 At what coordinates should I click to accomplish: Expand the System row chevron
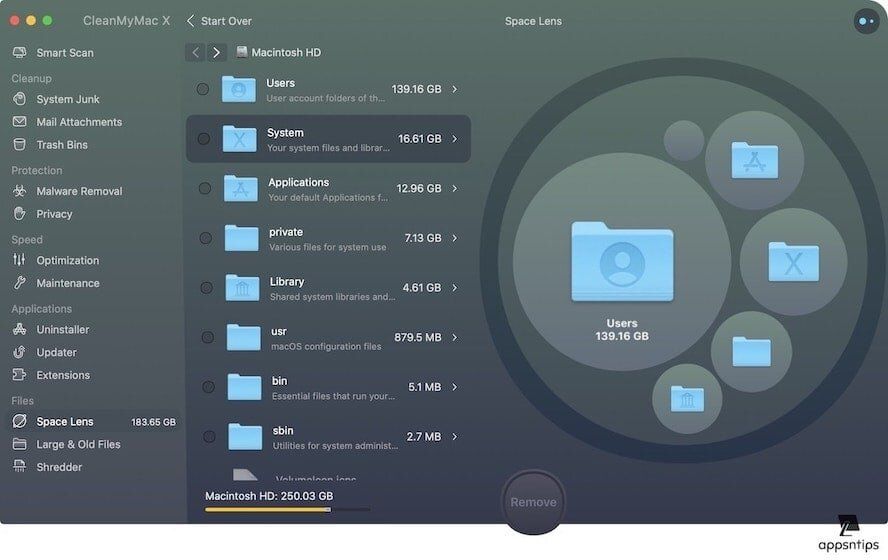pyautogui.click(x=455, y=139)
